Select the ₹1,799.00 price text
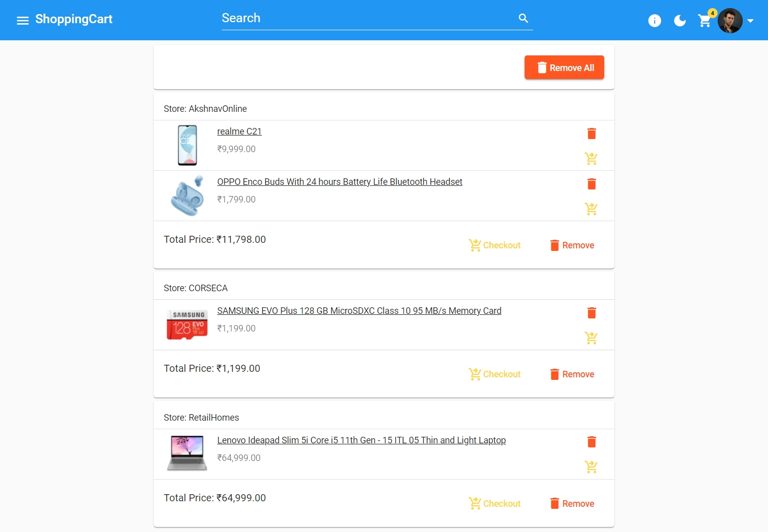This screenshot has width=768, height=532. (236, 199)
